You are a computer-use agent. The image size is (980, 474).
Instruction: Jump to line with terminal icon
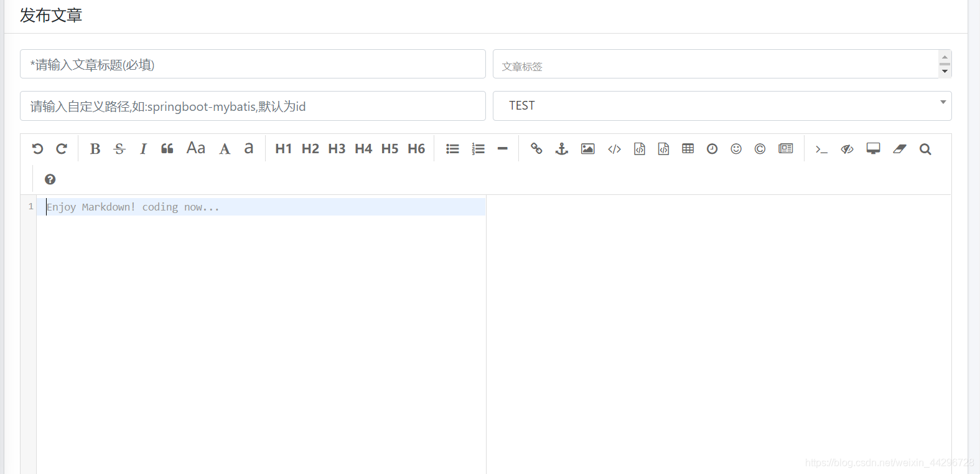pyautogui.click(x=821, y=149)
